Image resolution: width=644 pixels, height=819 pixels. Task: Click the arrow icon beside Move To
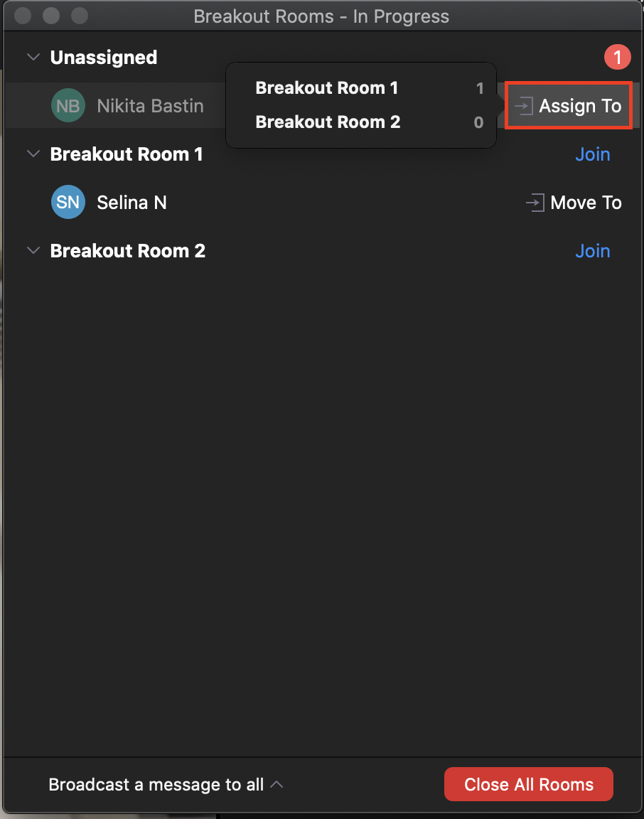[x=535, y=203]
